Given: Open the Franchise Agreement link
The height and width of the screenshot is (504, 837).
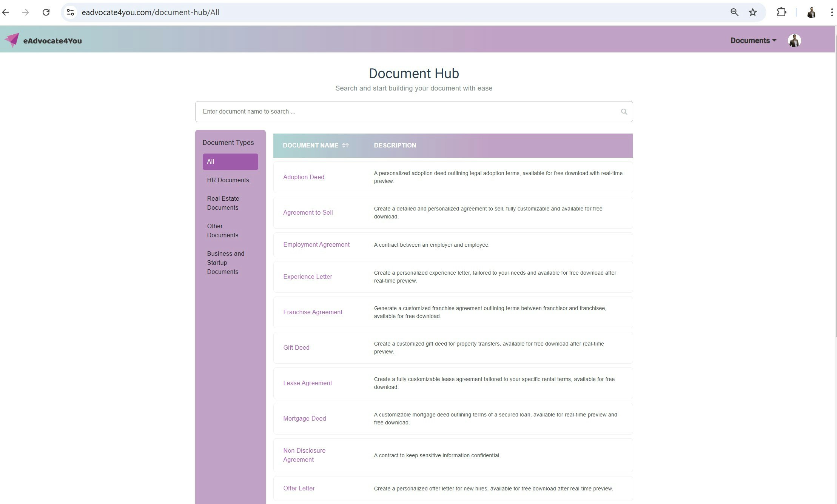Looking at the screenshot, I should coord(313,312).
